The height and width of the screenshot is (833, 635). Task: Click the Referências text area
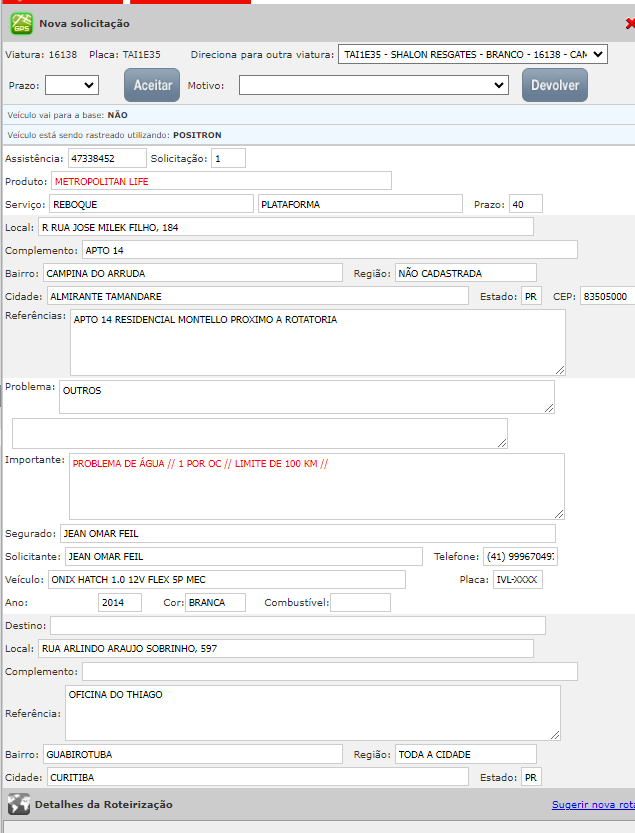[x=317, y=342]
